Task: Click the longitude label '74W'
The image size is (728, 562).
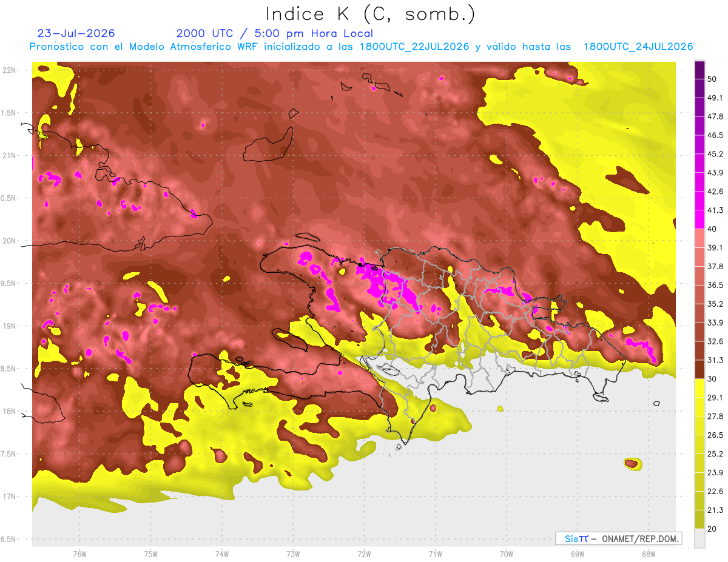Action: [221, 554]
